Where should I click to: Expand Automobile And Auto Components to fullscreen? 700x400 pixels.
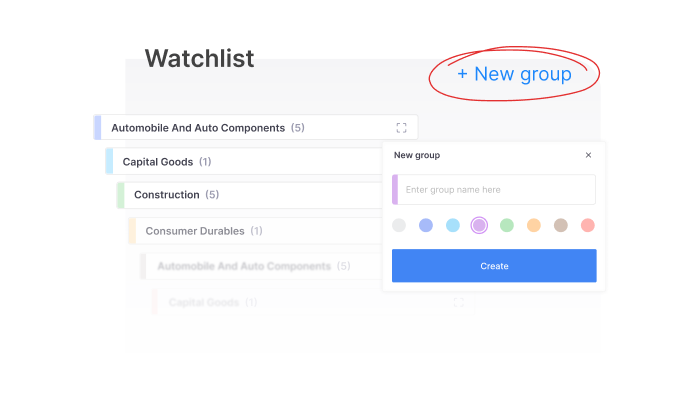coord(401,128)
